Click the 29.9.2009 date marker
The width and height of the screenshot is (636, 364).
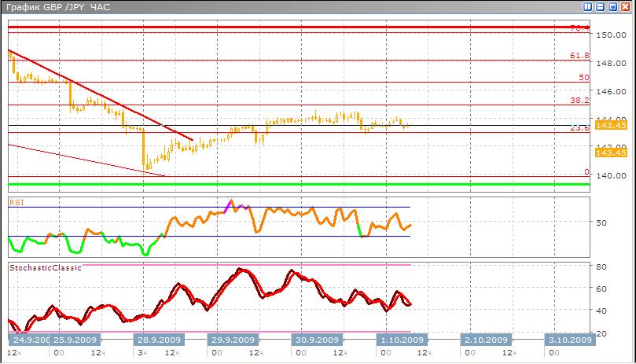tap(233, 340)
